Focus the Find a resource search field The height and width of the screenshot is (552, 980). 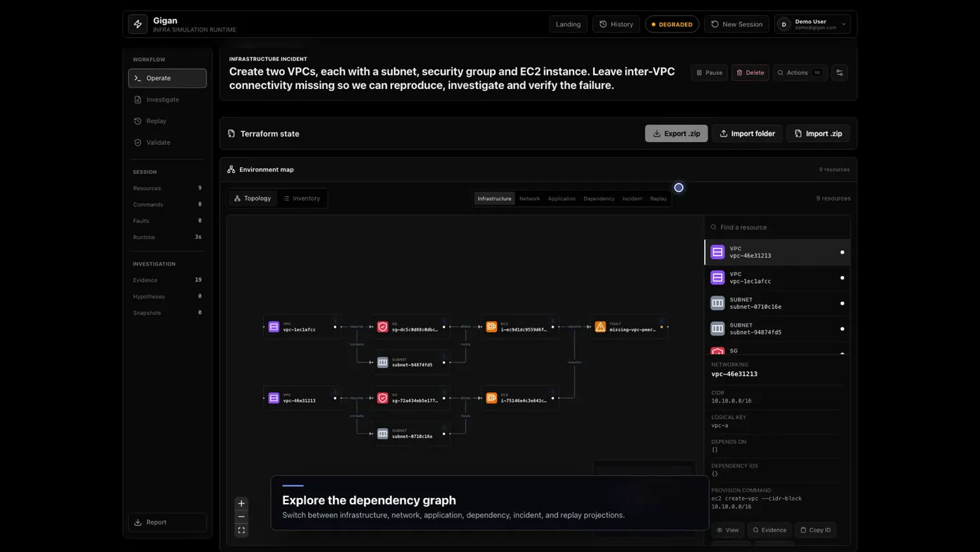[x=777, y=227]
